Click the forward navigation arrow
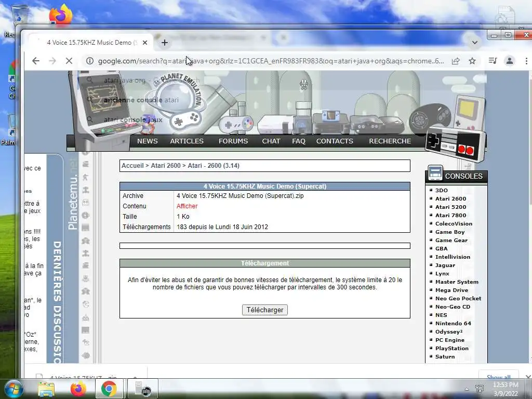532x399 pixels. point(52,61)
